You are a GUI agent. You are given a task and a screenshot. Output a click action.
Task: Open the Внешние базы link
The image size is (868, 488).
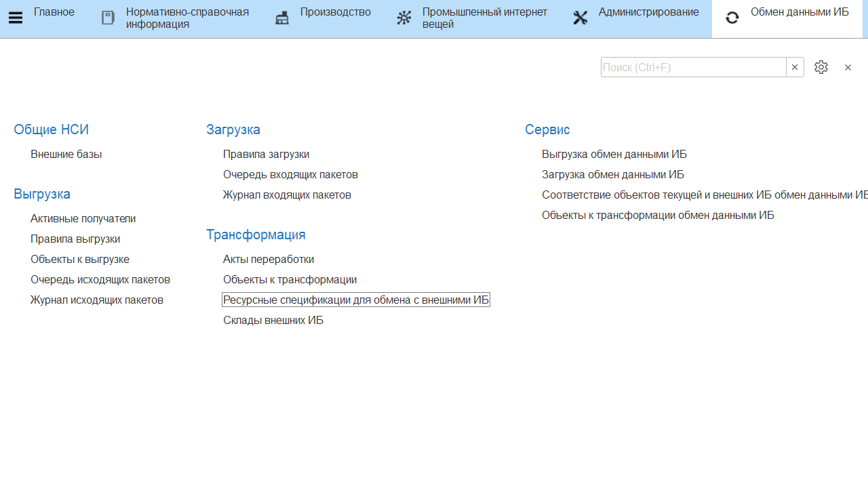(66, 154)
